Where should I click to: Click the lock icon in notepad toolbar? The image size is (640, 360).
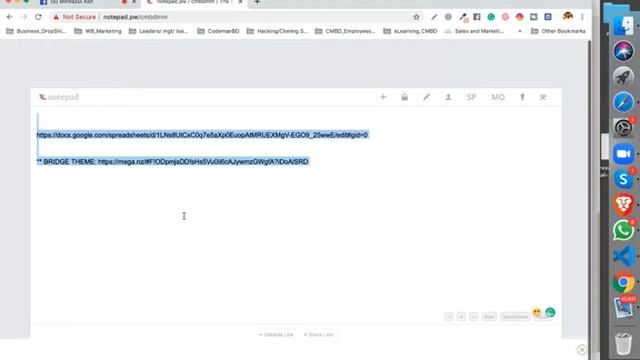coord(404,97)
